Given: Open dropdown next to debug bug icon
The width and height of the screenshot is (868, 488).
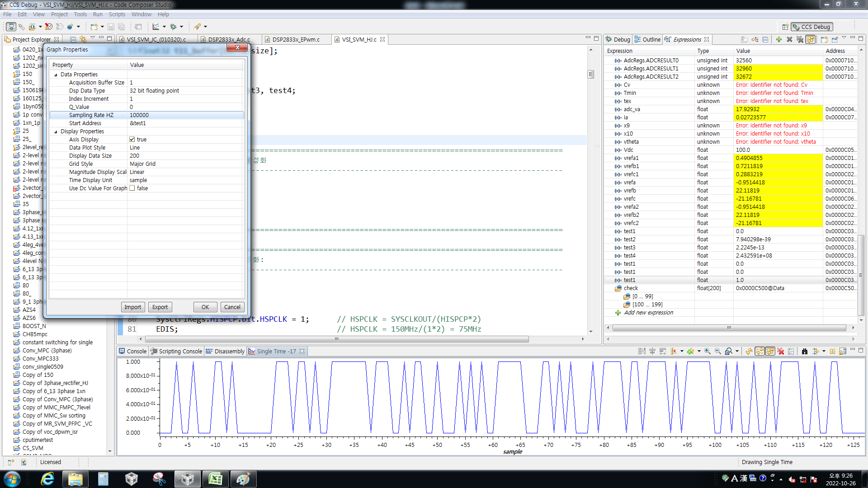Looking at the screenshot, I should pos(181,27).
